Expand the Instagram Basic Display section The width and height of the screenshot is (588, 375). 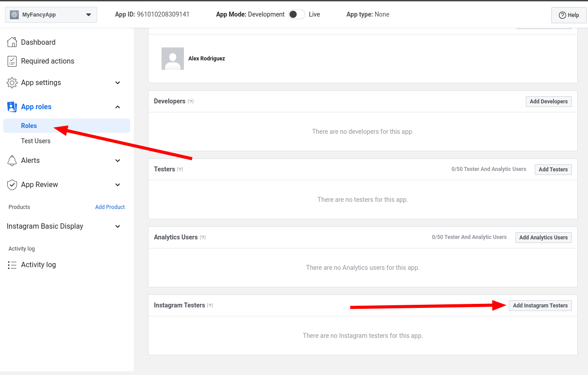tap(118, 226)
